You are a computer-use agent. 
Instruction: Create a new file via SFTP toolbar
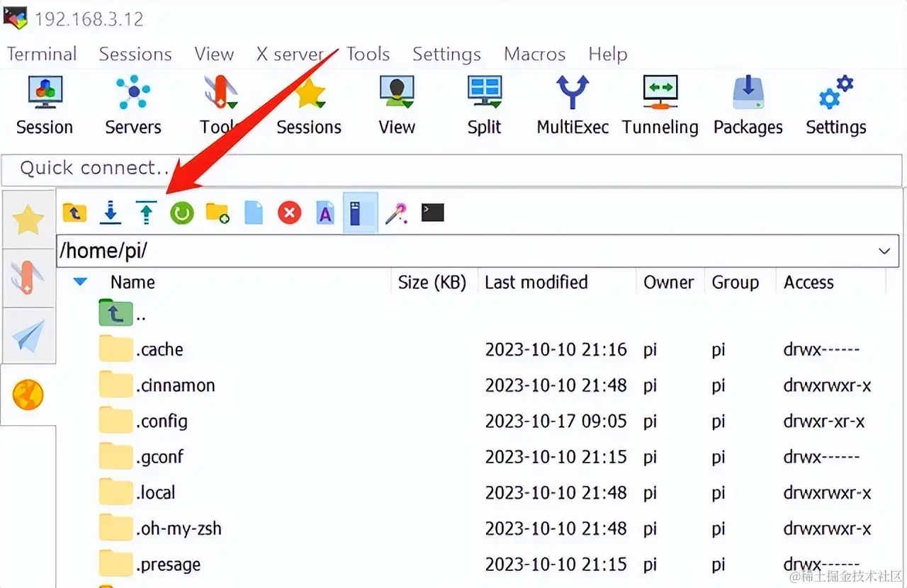pos(254,213)
